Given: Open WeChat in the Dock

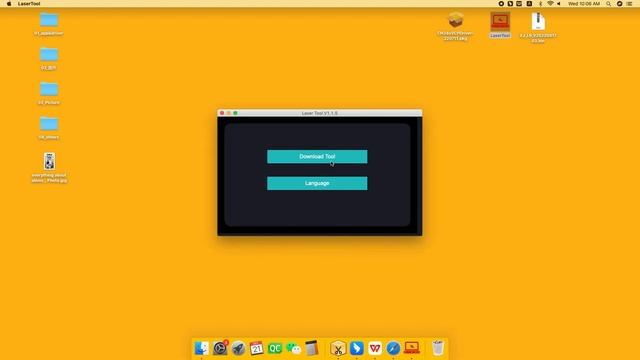Looking at the screenshot, I should [293, 348].
